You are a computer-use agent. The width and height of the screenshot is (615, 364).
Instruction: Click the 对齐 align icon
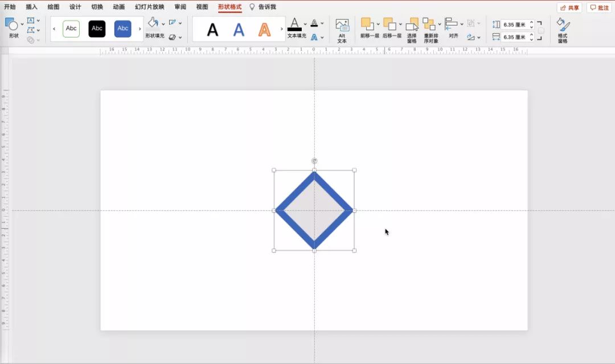click(451, 23)
